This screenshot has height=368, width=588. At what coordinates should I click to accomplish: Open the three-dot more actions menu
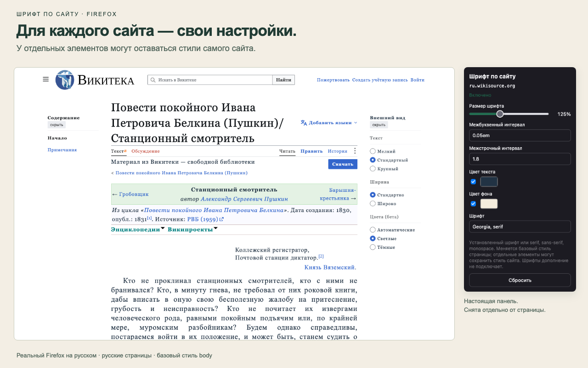[x=355, y=151]
